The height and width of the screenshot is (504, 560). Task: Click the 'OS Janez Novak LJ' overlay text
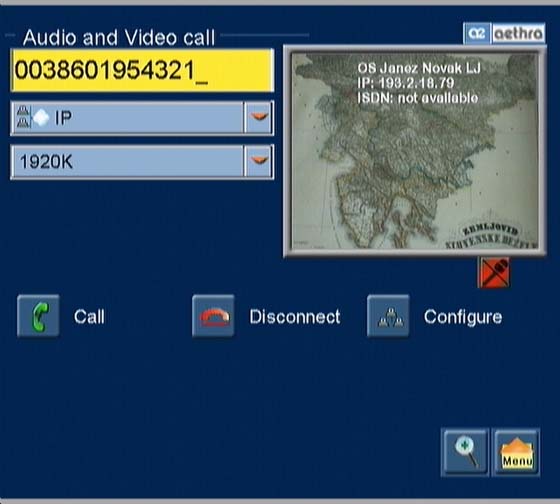click(x=419, y=68)
